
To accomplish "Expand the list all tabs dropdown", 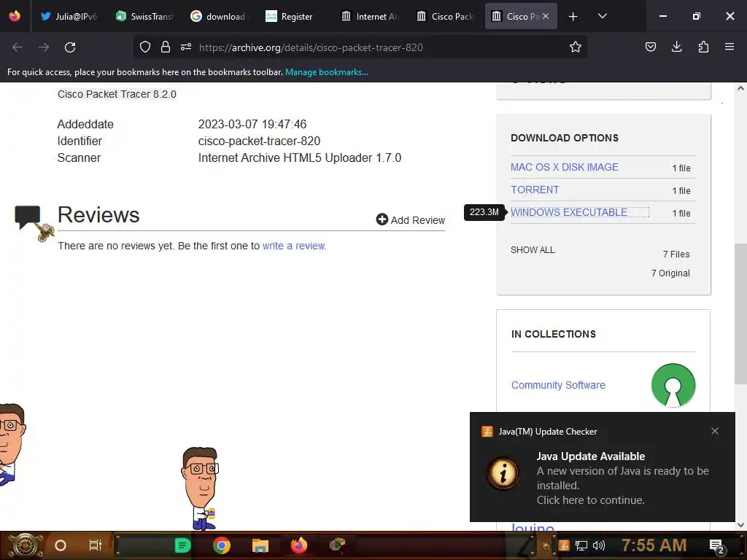I will (x=602, y=16).
